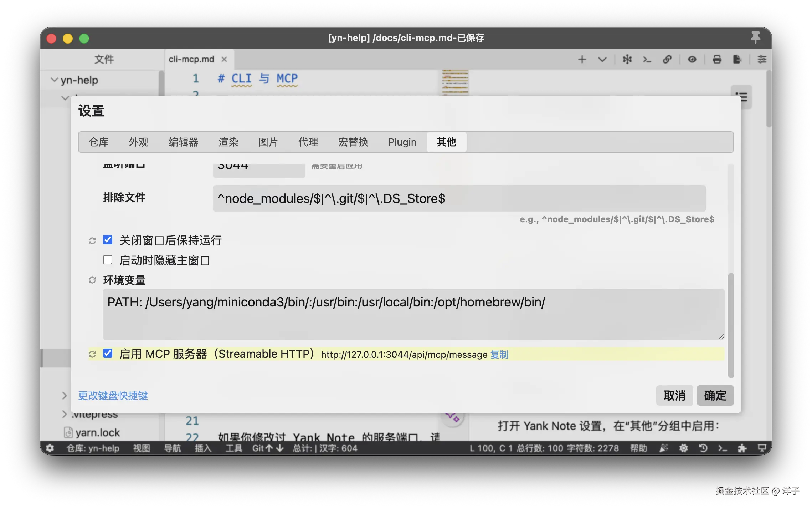812x508 pixels.
Task: Click the pin window icon in title bar
Action: coord(755,37)
